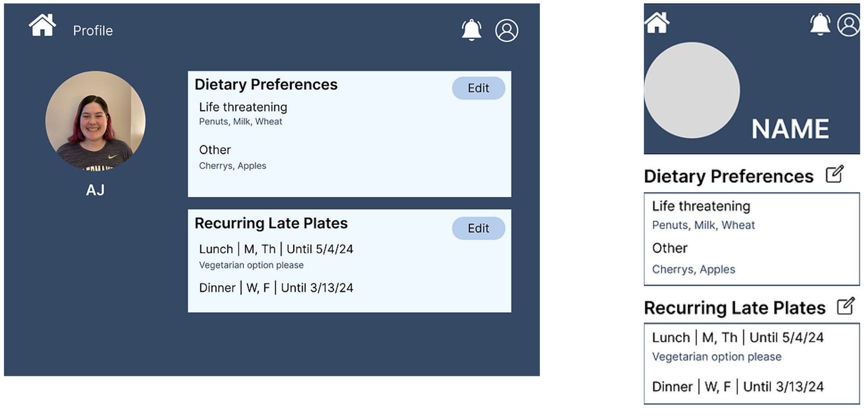Tap the home icon in mobile layout
Screen dimensions: 868x419
657,23
